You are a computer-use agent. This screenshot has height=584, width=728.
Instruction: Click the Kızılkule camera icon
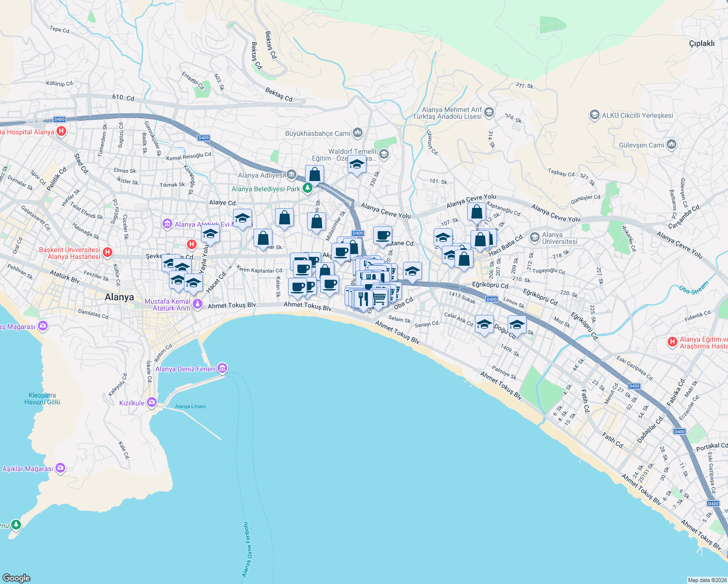click(152, 402)
